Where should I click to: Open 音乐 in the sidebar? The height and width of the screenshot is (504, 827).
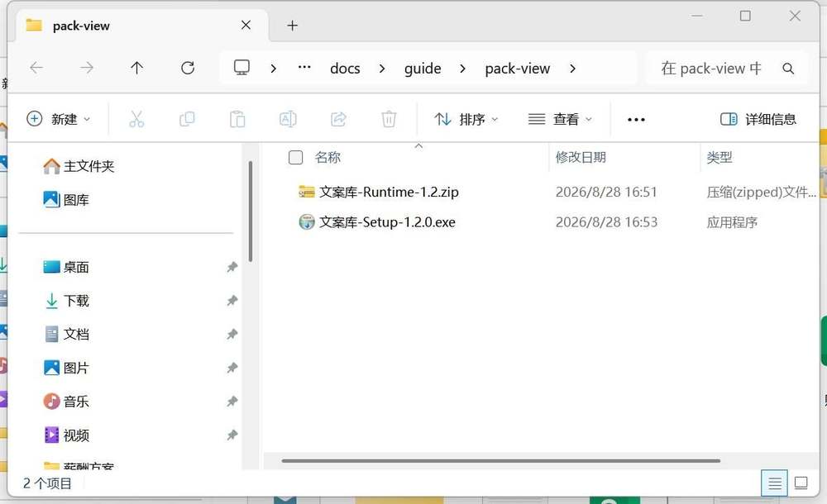(x=66, y=402)
